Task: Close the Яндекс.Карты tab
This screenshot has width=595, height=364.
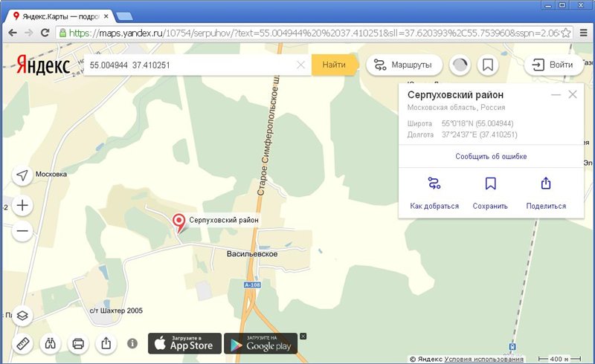Action: [x=106, y=16]
